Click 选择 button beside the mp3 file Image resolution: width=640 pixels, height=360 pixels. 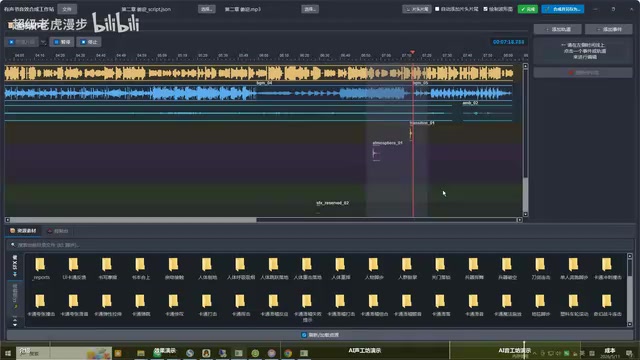pos(310,9)
